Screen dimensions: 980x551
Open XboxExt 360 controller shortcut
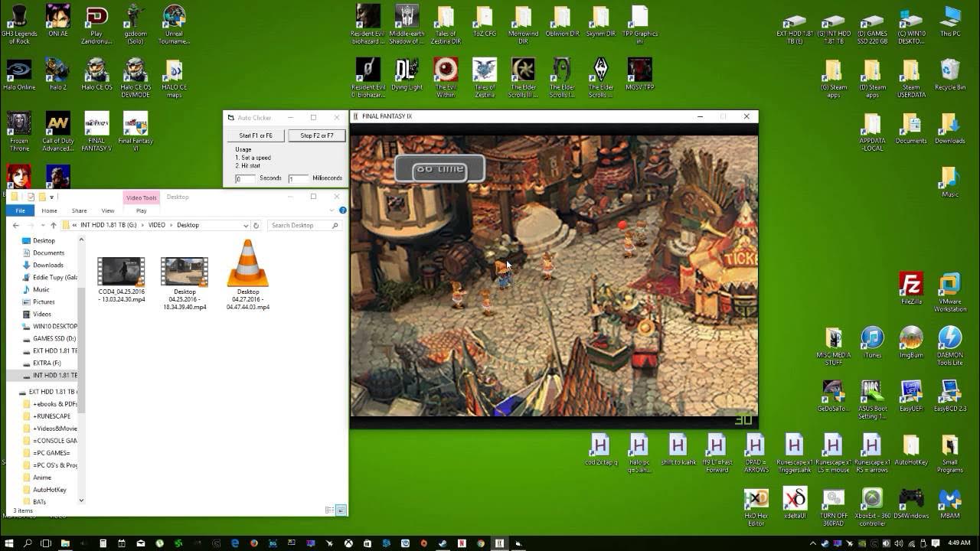click(872, 507)
